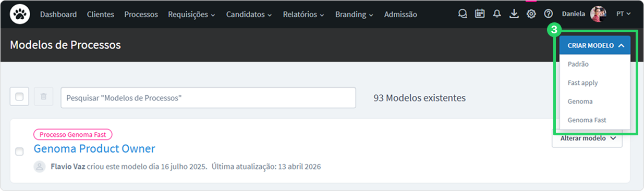
Task: Click the trash delete icon
Action: [44, 97]
